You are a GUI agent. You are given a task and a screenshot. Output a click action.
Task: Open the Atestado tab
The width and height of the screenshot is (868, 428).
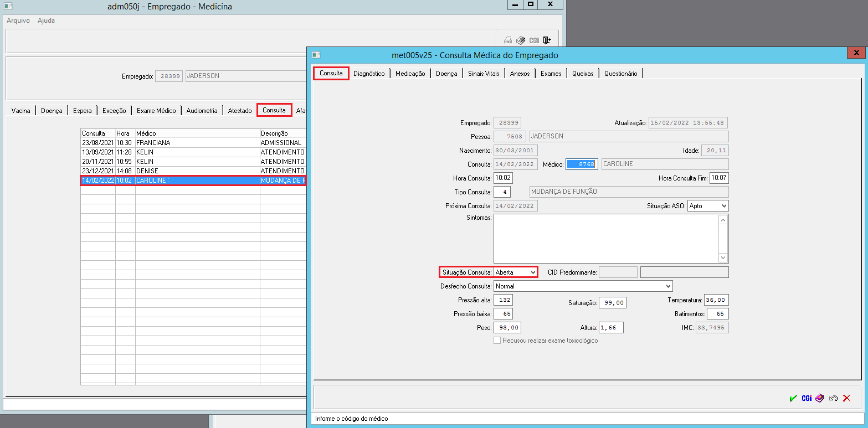click(240, 110)
